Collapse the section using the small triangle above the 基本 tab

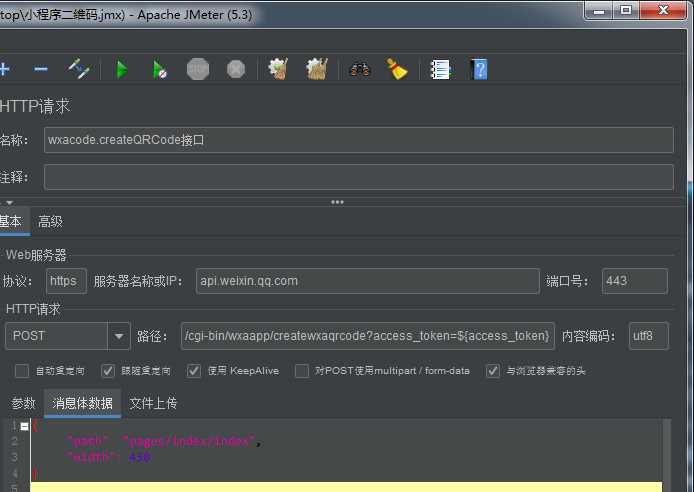[x=9, y=203]
